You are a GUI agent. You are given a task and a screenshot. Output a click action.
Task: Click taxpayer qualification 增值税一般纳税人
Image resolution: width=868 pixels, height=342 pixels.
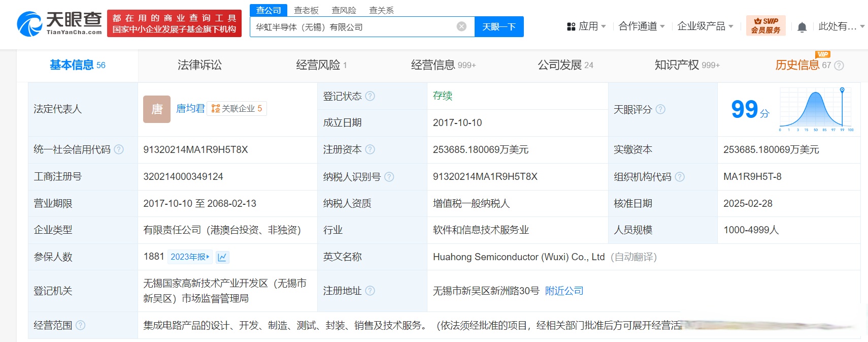coord(471,204)
